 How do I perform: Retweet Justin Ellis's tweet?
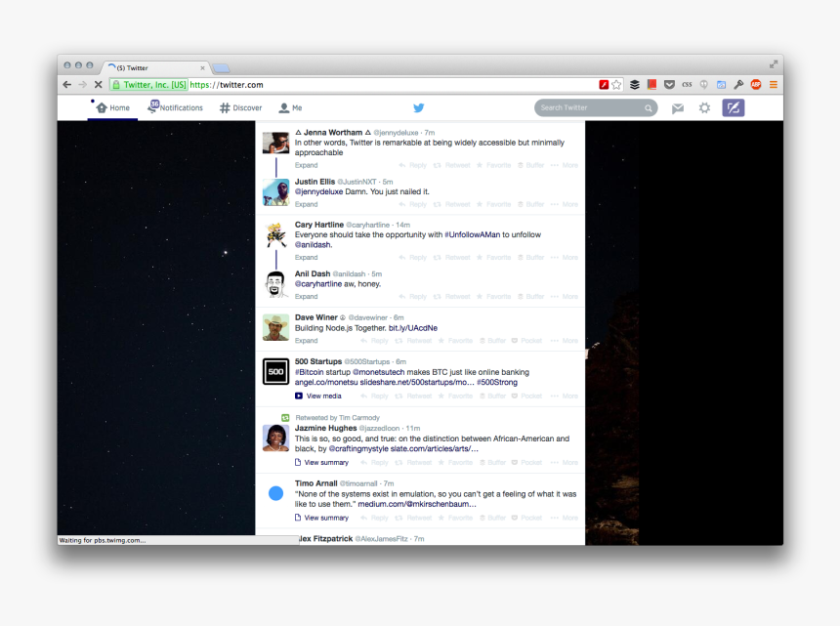(451, 204)
